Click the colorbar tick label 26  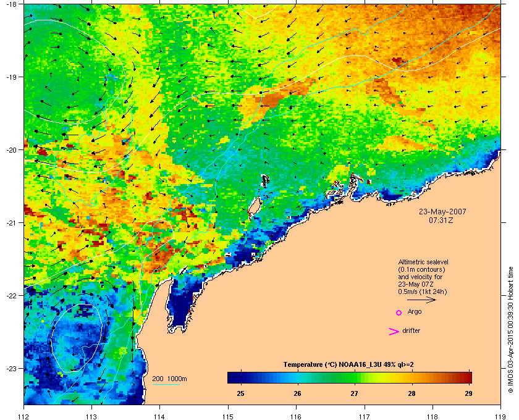[298, 393]
